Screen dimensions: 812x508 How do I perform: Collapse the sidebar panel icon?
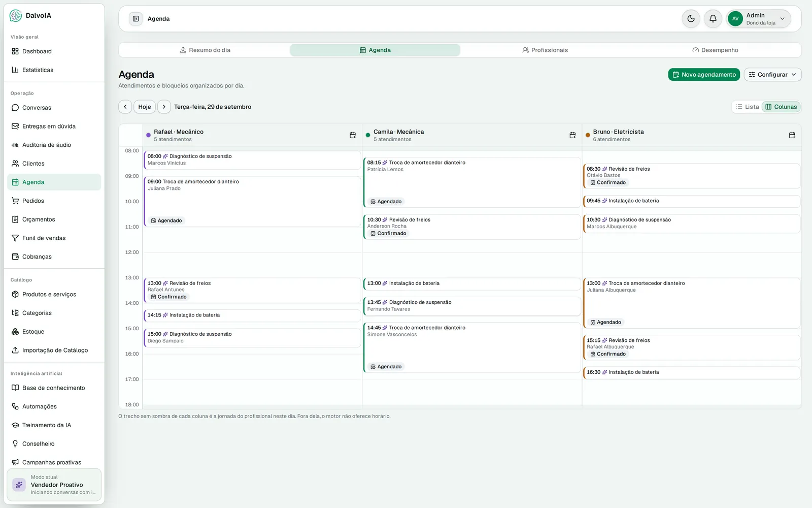[136, 19]
